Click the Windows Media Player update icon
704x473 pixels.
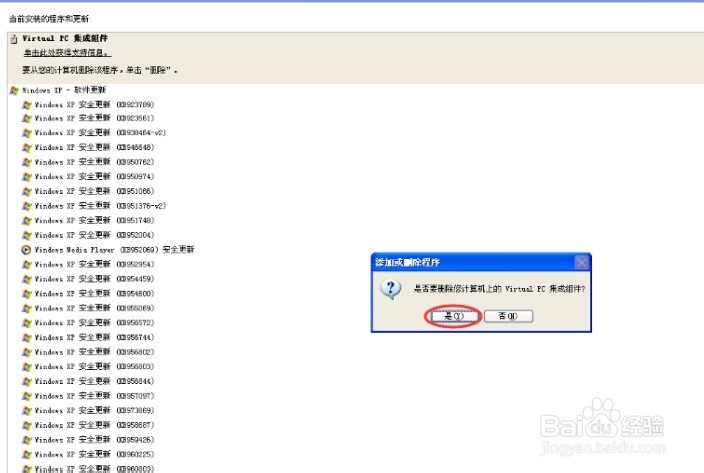tap(26, 250)
